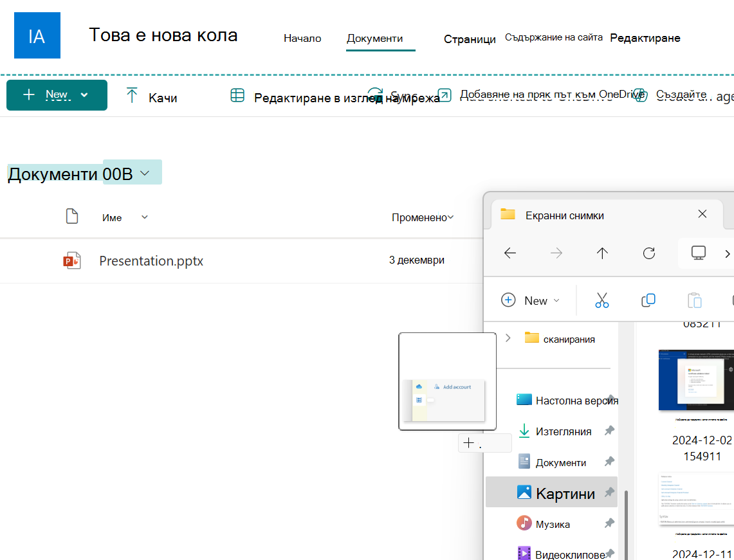The width and height of the screenshot is (734, 560).
Task: Click the 2024-12-02 154911 file name
Action: point(702,447)
